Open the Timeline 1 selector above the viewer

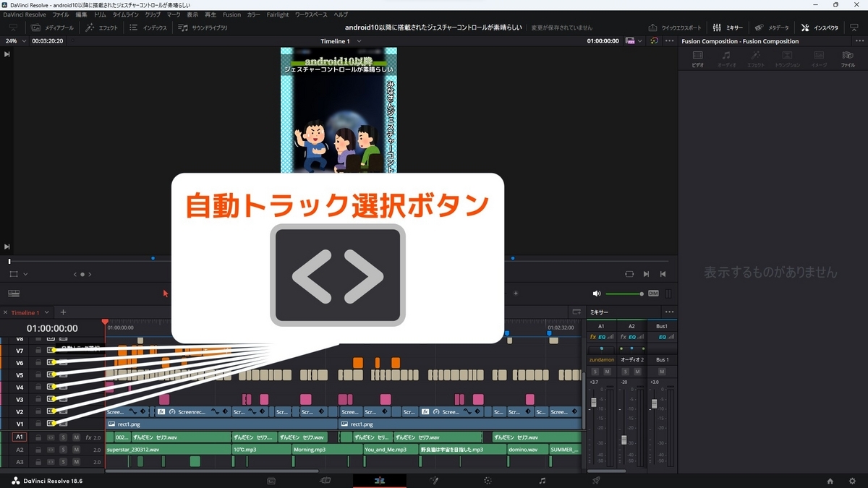coord(341,40)
